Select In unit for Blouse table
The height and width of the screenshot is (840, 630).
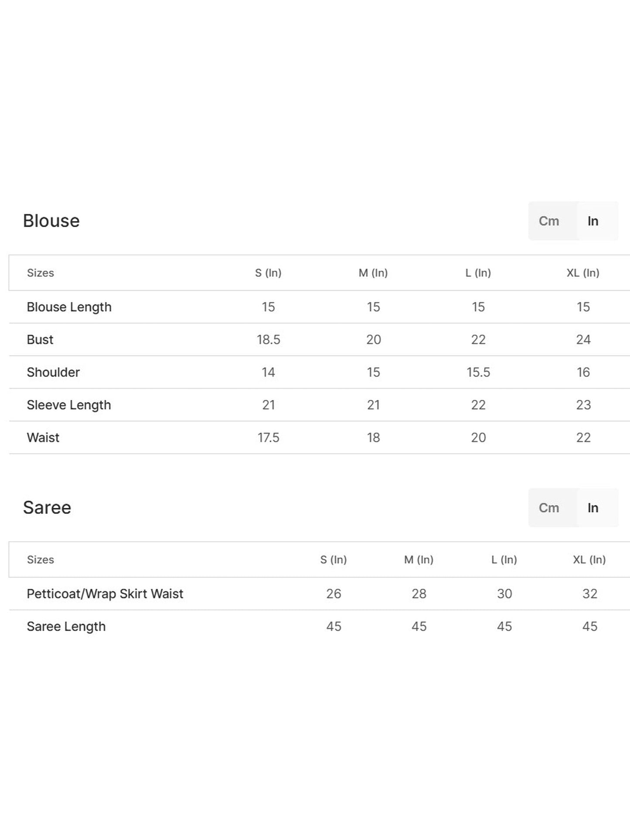tap(593, 221)
